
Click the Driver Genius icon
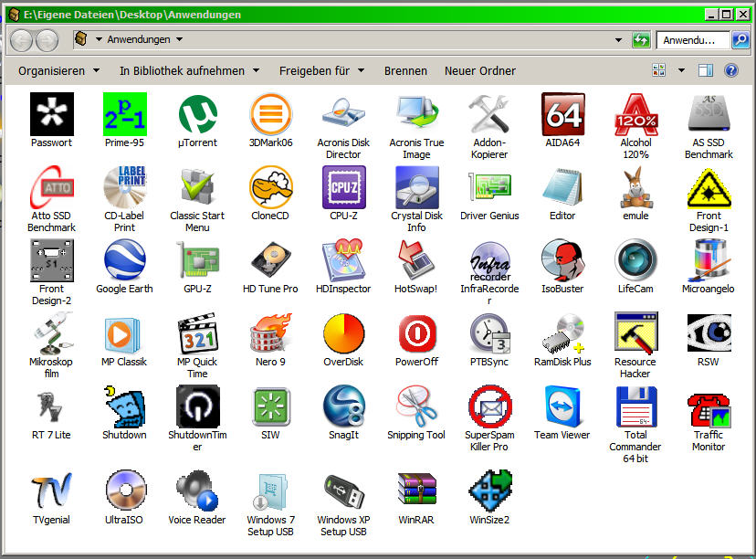tap(490, 186)
